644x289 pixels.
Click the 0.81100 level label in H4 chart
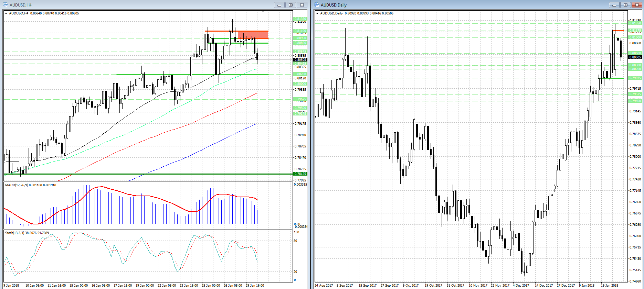click(300, 31)
